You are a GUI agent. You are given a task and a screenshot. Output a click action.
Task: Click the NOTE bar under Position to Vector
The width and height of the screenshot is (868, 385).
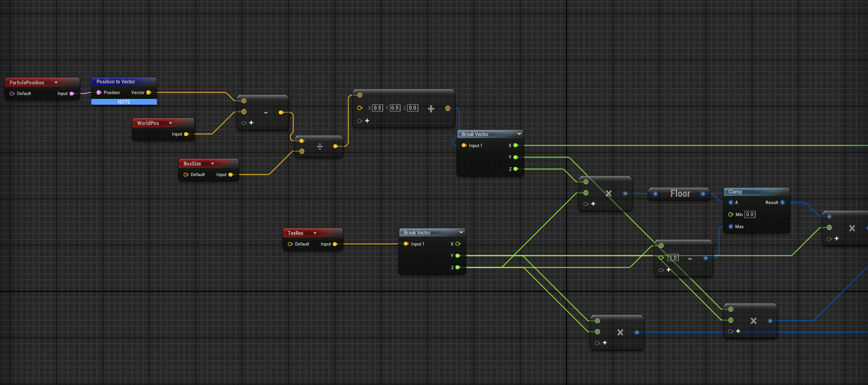click(124, 102)
